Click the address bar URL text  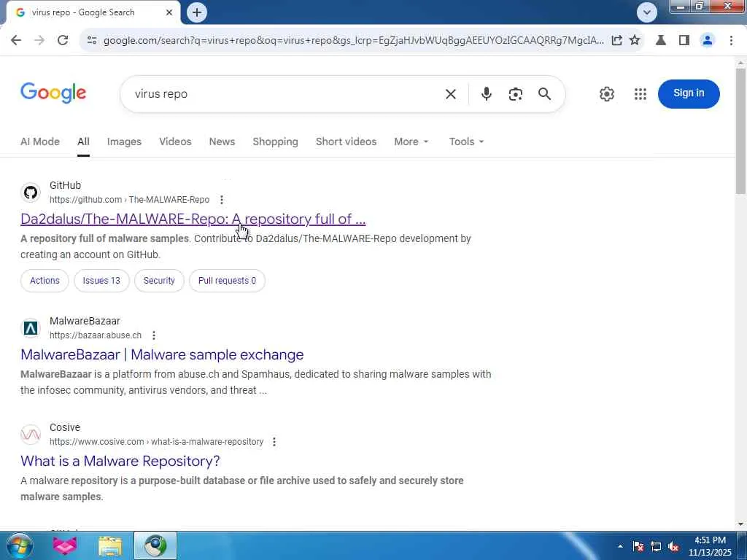coord(353,41)
